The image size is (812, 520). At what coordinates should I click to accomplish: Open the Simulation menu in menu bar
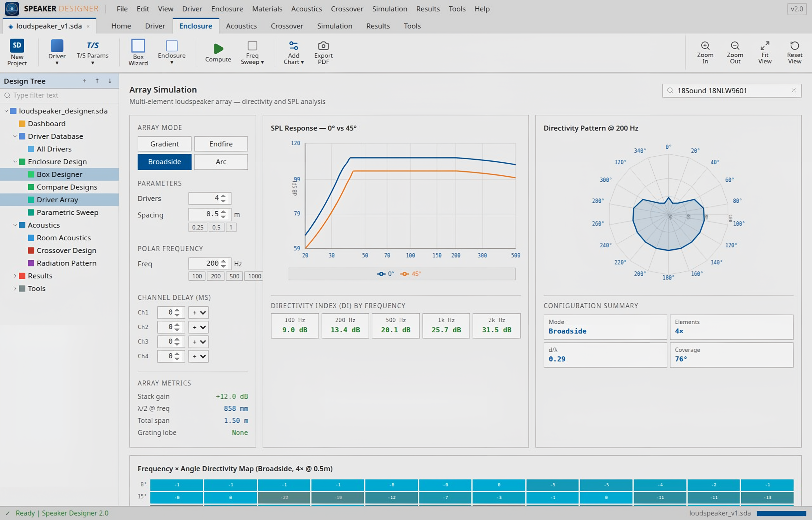point(390,9)
